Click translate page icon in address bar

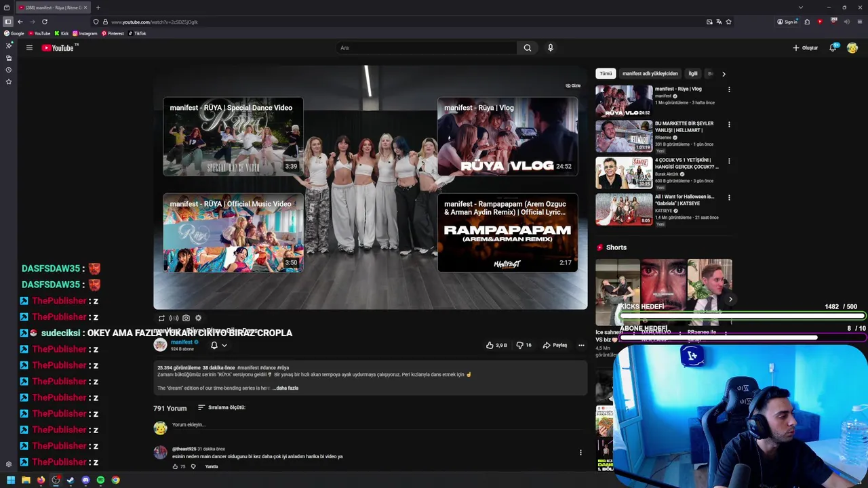pos(719,22)
